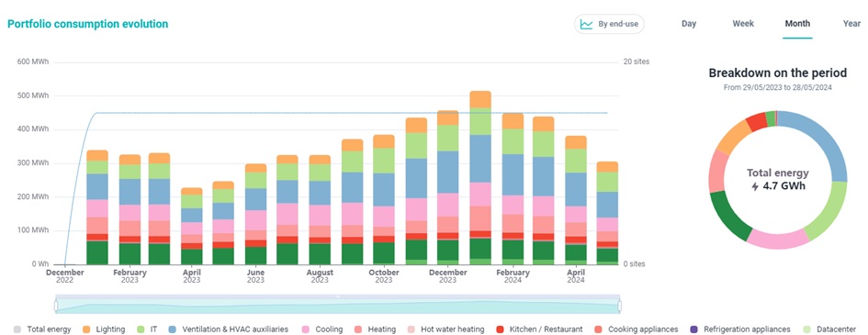
Task: Toggle the Cooling legend series
Action: pyautogui.click(x=321, y=329)
